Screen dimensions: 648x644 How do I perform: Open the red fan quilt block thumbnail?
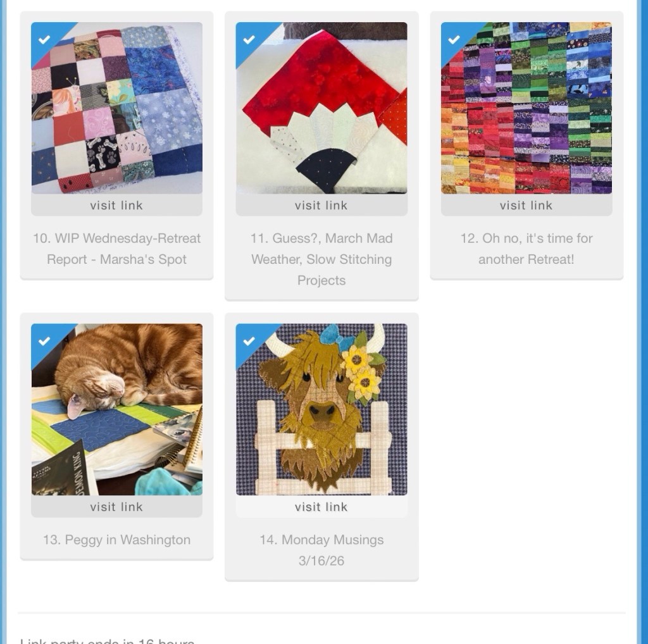[321, 108]
